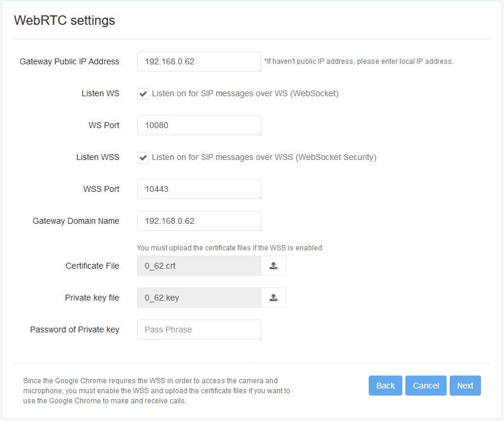The image size is (504, 421).
Task: Click the Certificate File field label
Action: [92, 266]
